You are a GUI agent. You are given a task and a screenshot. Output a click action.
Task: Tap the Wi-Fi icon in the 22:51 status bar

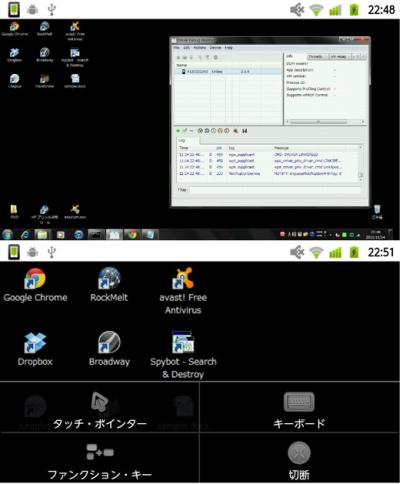tap(316, 253)
